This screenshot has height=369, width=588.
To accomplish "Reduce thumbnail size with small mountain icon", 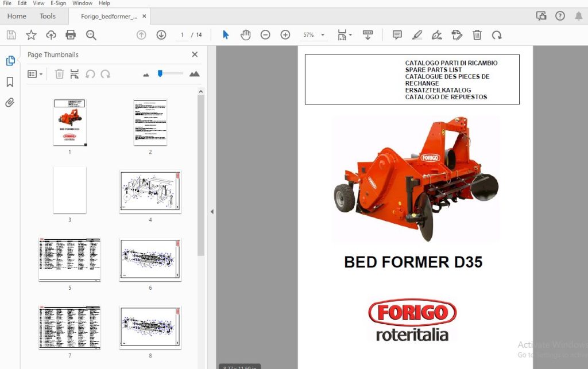I will point(146,75).
